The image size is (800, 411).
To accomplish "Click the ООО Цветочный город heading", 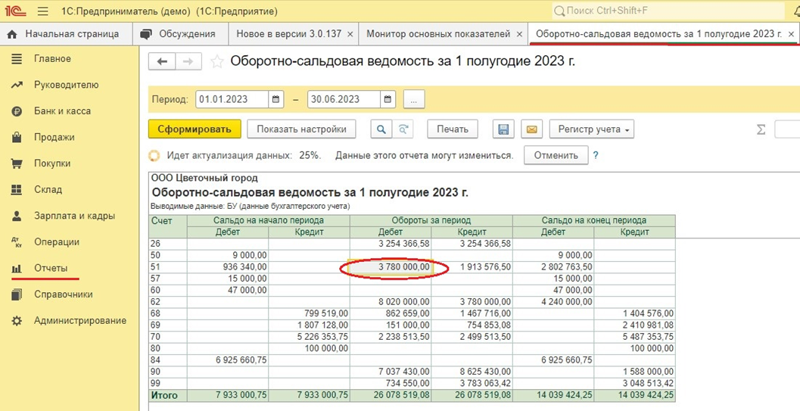I will [x=205, y=178].
